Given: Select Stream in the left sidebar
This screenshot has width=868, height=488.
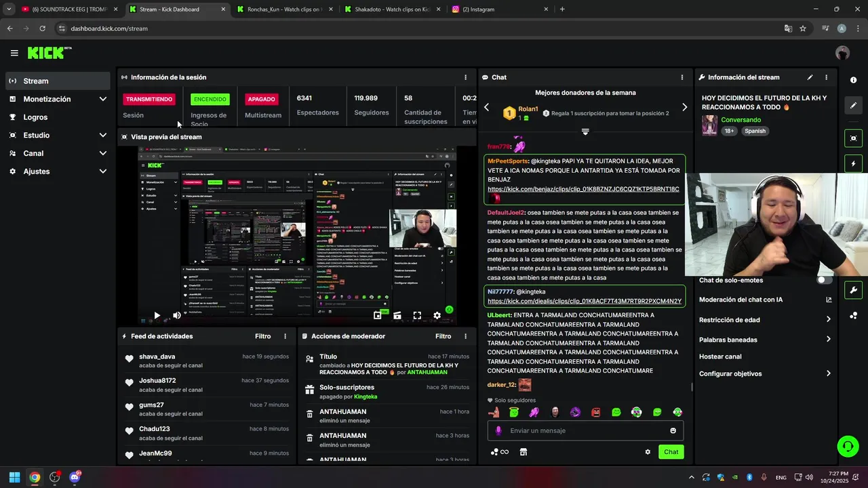Looking at the screenshot, I should click(x=57, y=81).
